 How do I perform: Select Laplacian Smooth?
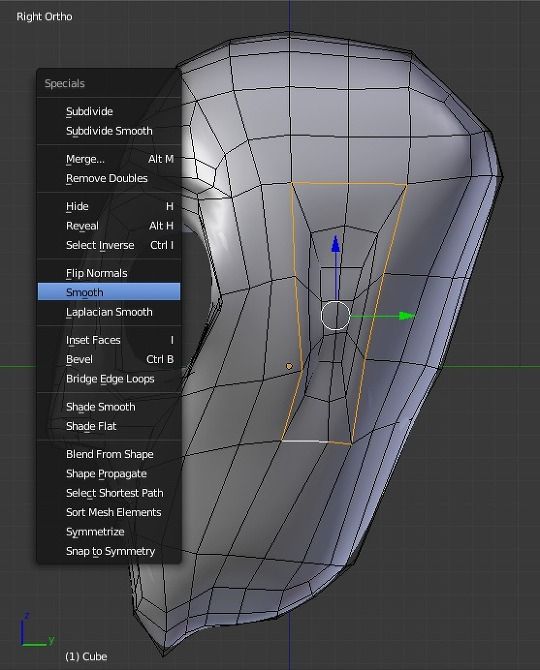click(x=109, y=312)
